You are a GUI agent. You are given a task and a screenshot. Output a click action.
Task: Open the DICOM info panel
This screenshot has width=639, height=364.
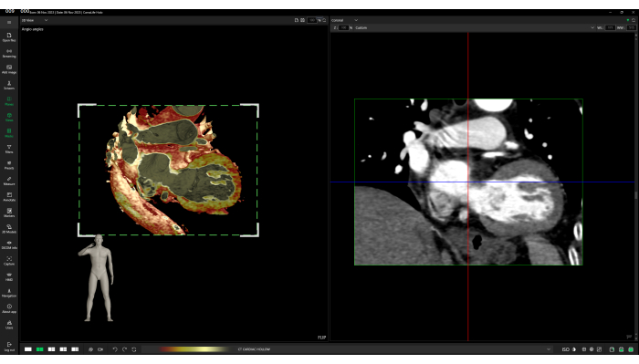9,244
